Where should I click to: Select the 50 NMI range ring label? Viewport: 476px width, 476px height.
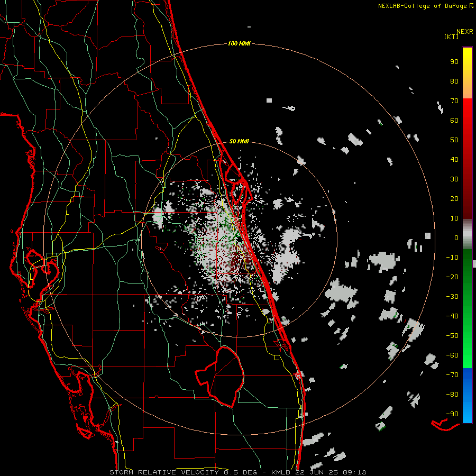coord(239,141)
